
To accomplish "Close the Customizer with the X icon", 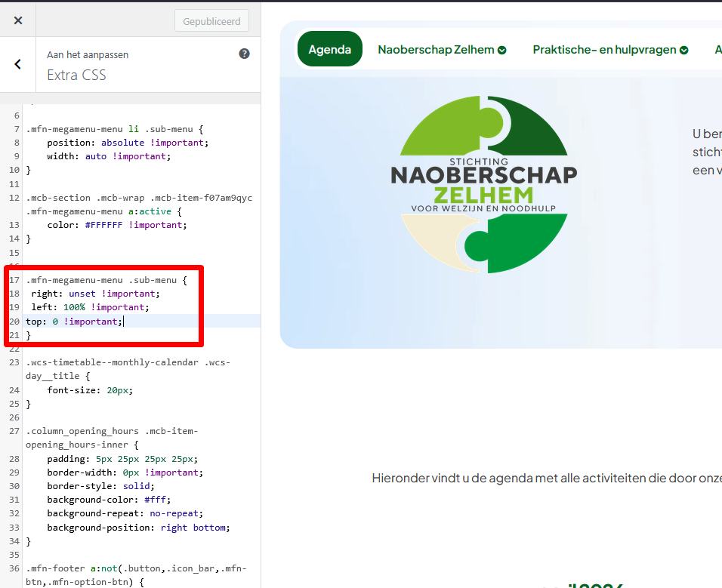I will tap(18, 20).
